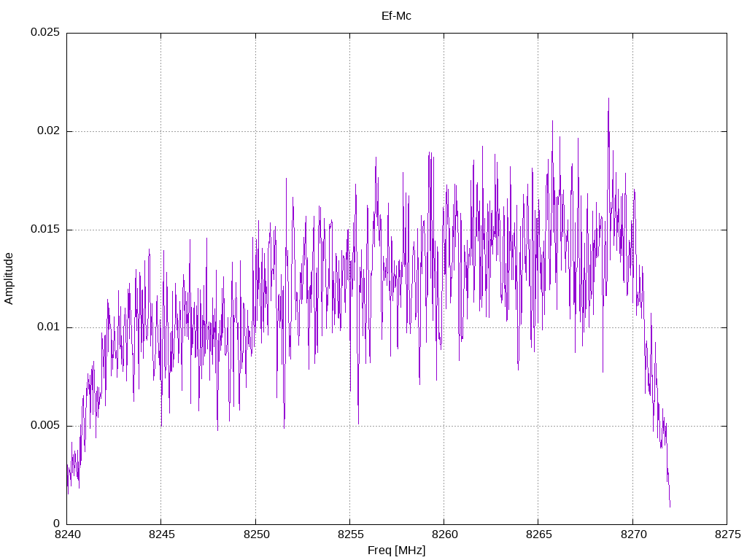Click the y-axis tick label 0.015
Viewport: 747px width, 560px height.
(45, 229)
